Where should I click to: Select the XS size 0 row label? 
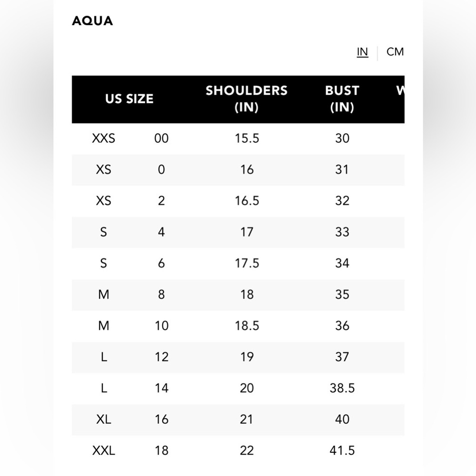point(103,170)
